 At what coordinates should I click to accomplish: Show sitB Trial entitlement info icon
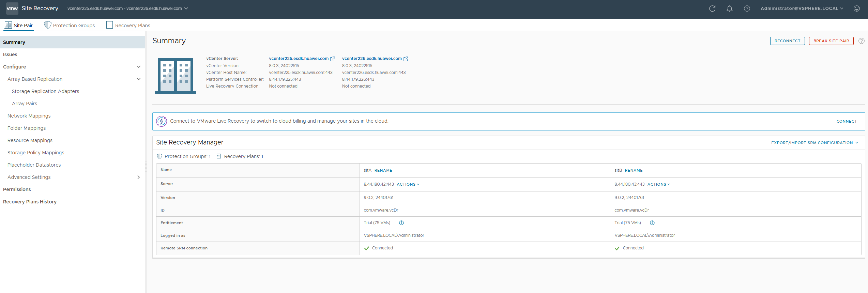point(652,223)
